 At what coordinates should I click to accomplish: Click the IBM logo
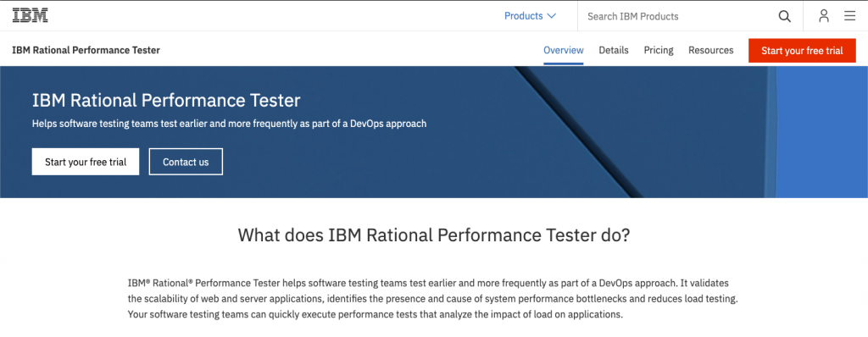pos(30,15)
